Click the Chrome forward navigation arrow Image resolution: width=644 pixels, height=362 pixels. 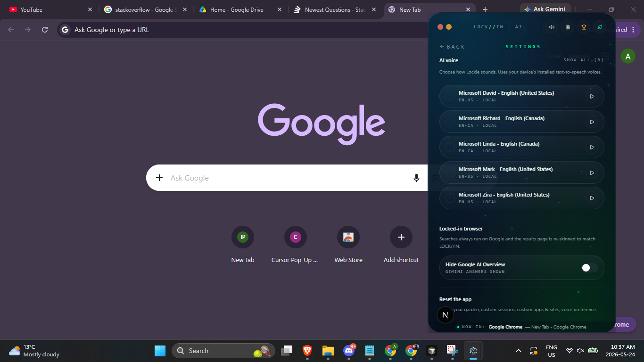coord(28,30)
